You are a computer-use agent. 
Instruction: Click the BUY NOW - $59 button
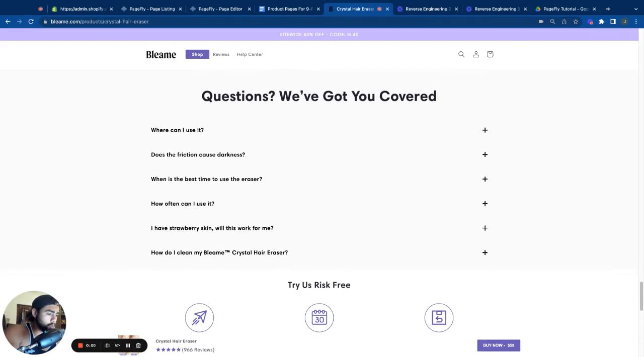coord(499,345)
